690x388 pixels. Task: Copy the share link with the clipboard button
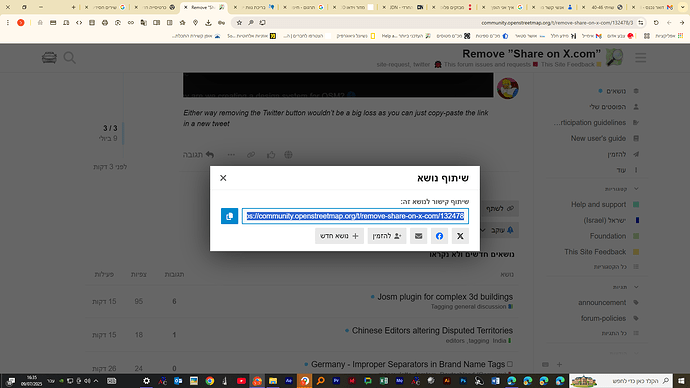point(229,216)
